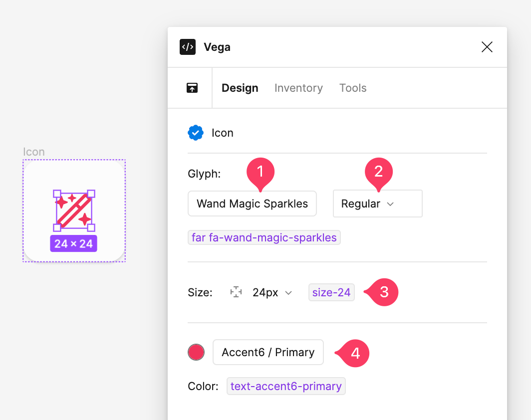Open the Tools tab
This screenshot has height=420, width=531.
tap(353, 88)
